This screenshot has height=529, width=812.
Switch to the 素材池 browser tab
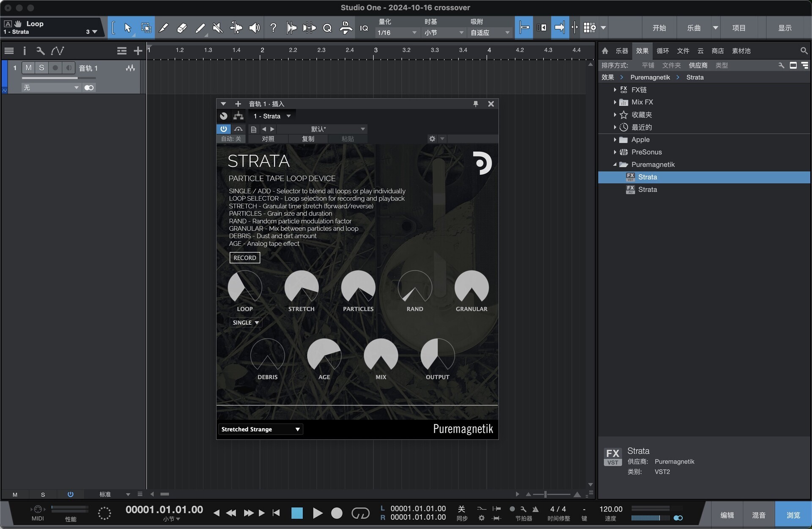point(741,51)
